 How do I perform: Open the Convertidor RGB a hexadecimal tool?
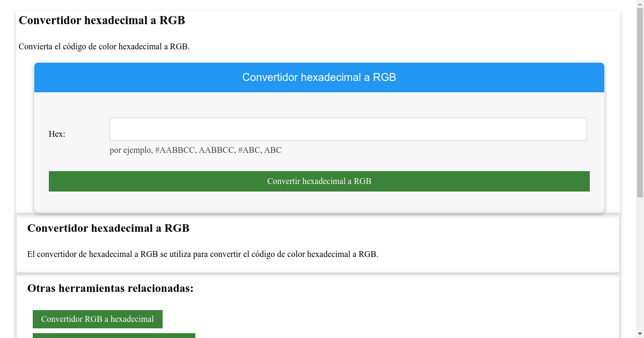(97, 319)
